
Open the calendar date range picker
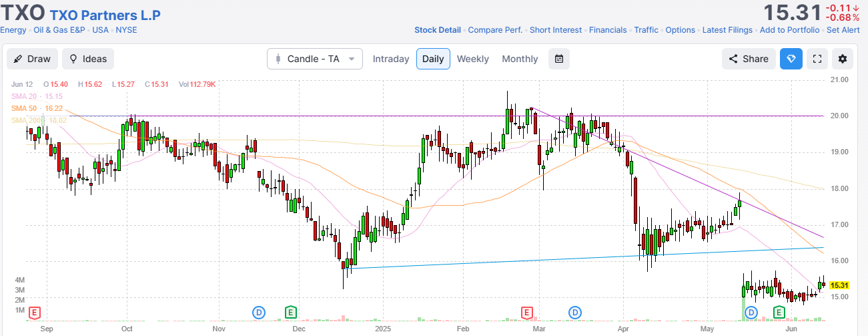(559, 59)
